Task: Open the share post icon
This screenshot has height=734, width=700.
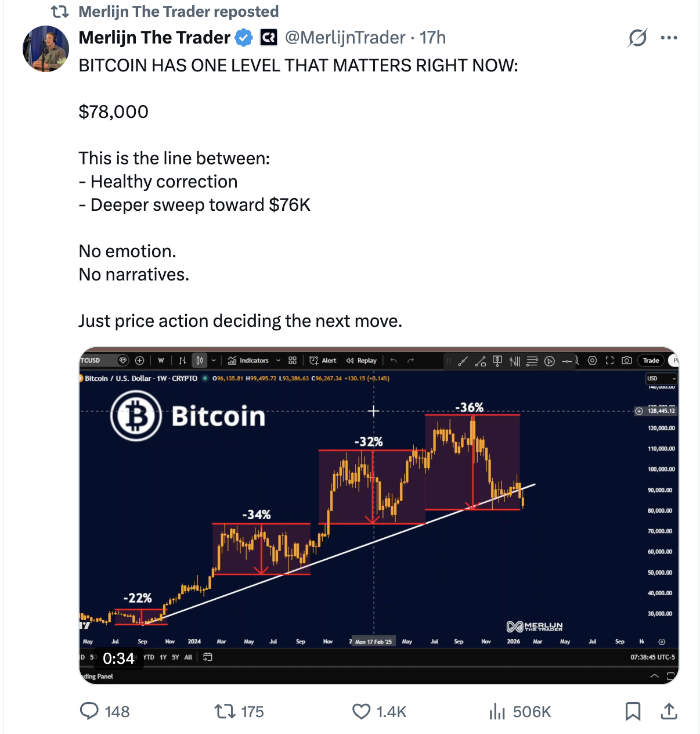Action: pyautogui.click(x=669, y=711)
